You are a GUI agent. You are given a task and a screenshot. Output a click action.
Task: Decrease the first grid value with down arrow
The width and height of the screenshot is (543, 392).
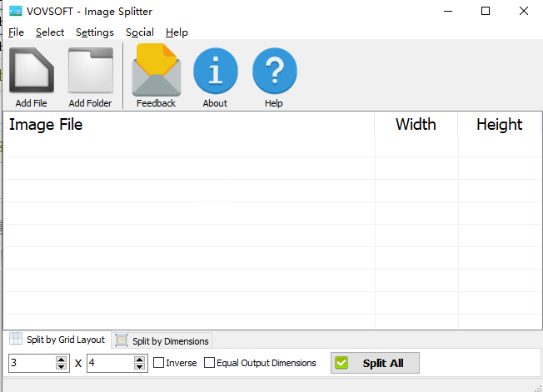pos(61,367)
